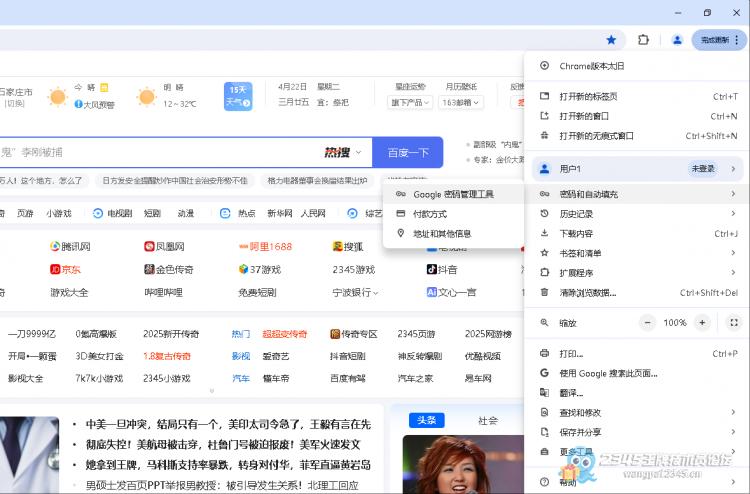Click the 未登录 sign-in badge

click(703, 168)
